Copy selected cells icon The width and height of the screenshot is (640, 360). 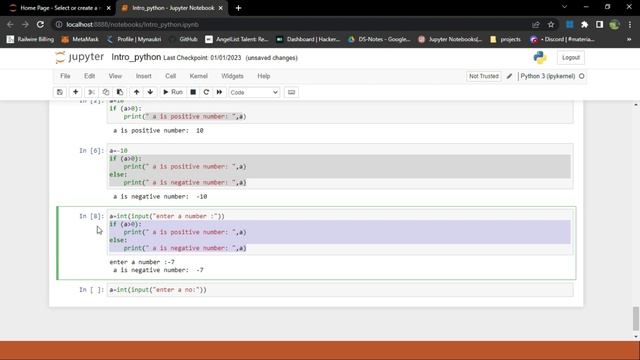[x=106, y=92]
